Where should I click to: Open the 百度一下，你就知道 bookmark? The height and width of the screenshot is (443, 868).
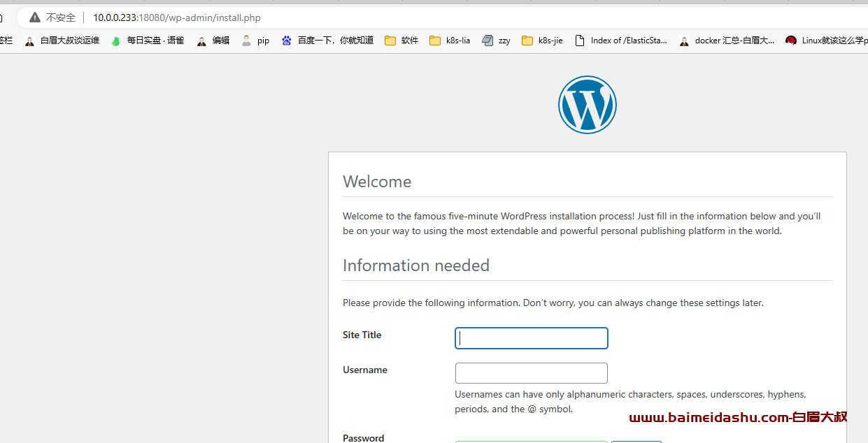pyautogui.click(x=327, y=41)
